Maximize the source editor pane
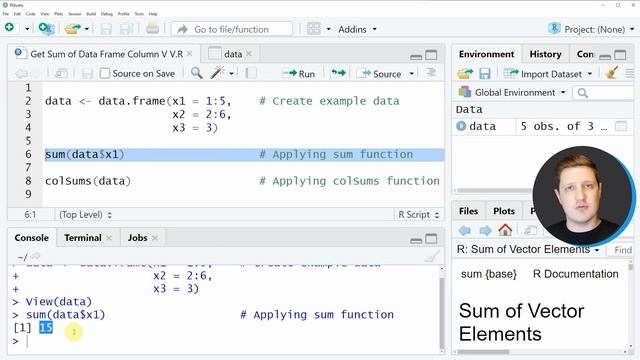 pyautogui.click(x=431, y=55)
